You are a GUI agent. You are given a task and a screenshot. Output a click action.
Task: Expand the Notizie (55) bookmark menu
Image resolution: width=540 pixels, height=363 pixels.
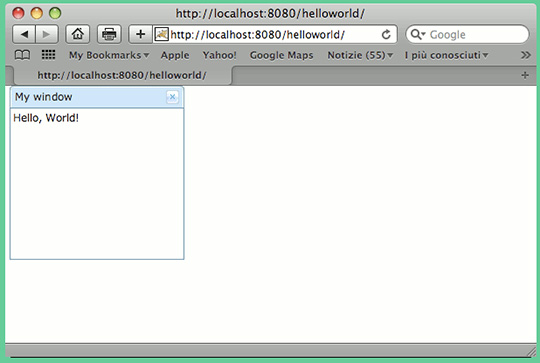click(x=360, y=55)
